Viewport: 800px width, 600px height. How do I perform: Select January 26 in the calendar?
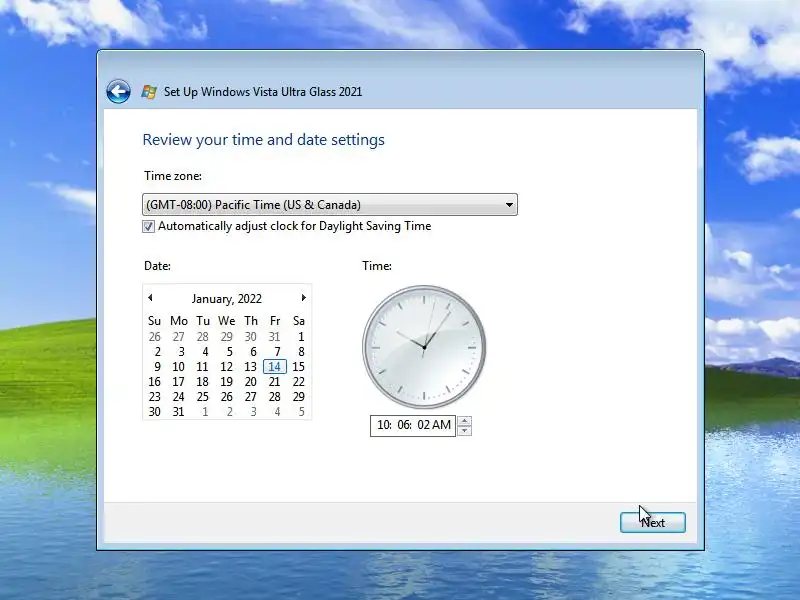point(227,396)
